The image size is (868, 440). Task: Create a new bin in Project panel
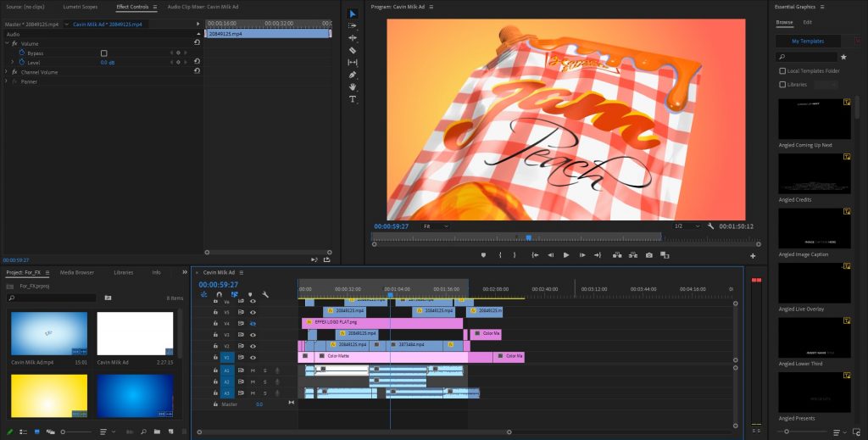157,432
